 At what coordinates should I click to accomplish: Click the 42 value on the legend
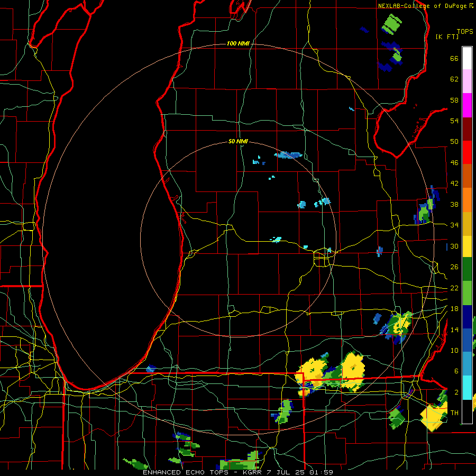454,184
